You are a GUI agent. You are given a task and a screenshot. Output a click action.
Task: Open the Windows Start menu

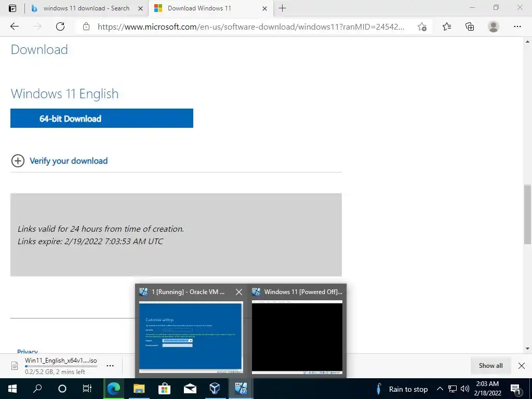pyautogui.click(x=12, y=389)
